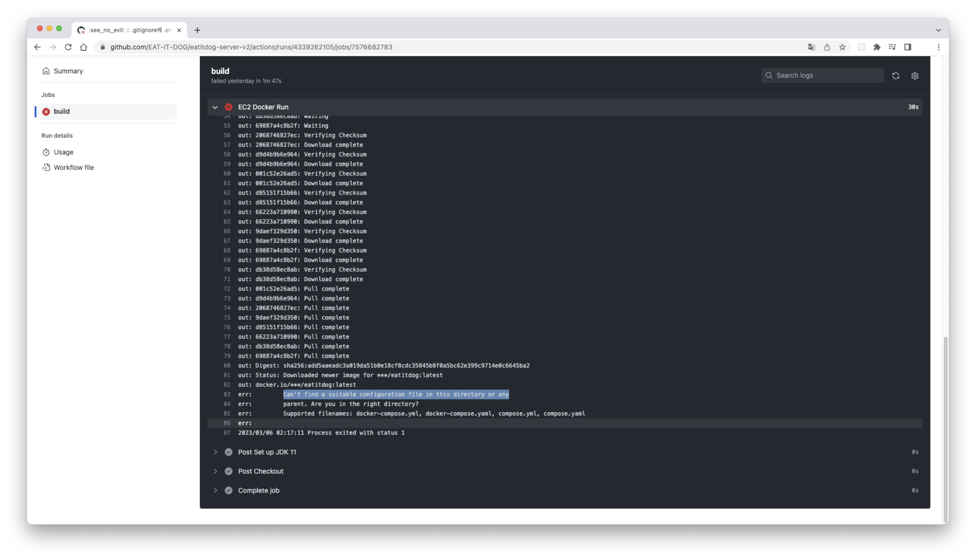The width and height of the screenshot is (976, 560).
Task: Open the Chrome extensions puzzle icon
Action: 877,47
